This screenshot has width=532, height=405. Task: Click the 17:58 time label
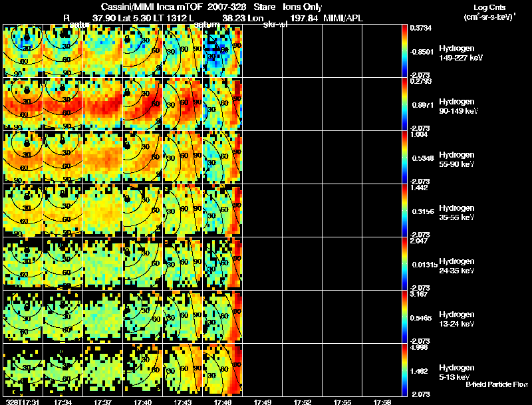[x=382, y=402]
